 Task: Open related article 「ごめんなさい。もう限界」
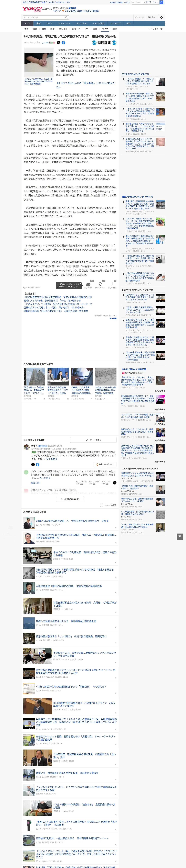pos(58,304)
